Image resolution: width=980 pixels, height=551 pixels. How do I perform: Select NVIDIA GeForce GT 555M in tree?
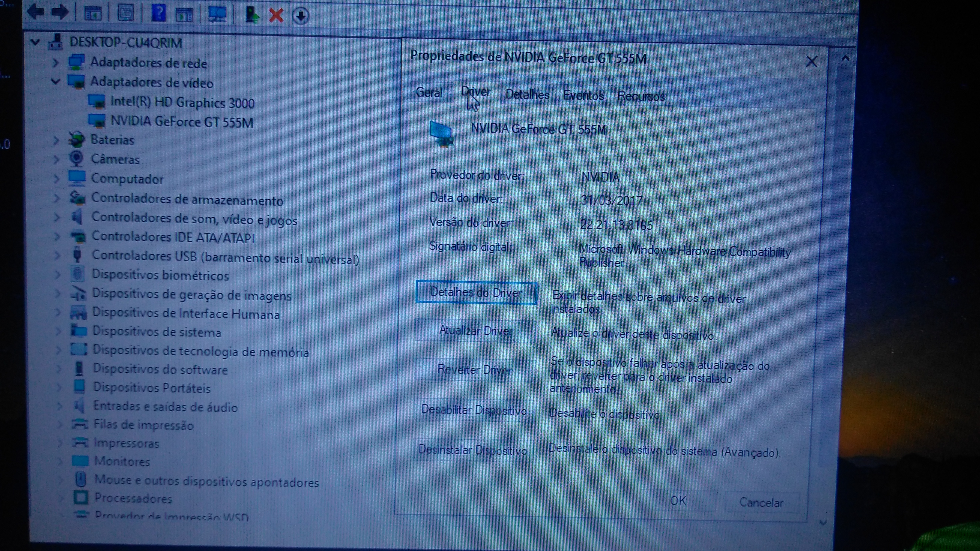[182, 122]
